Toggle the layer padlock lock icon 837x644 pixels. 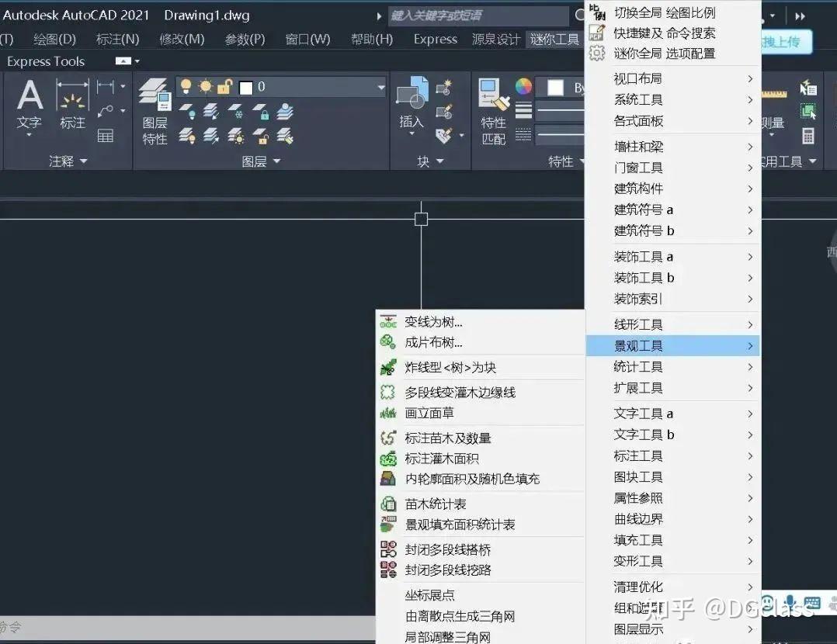pyautogui.click(x=224, y=86)
